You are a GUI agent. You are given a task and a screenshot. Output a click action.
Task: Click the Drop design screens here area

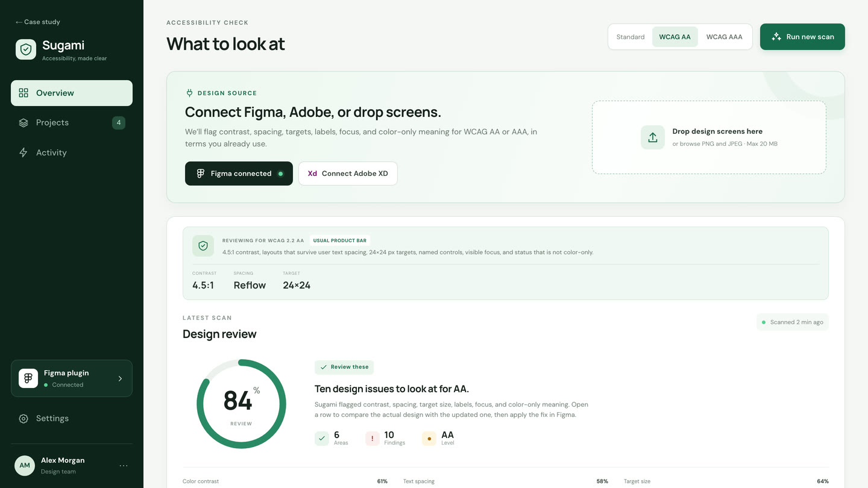(709, 137)
